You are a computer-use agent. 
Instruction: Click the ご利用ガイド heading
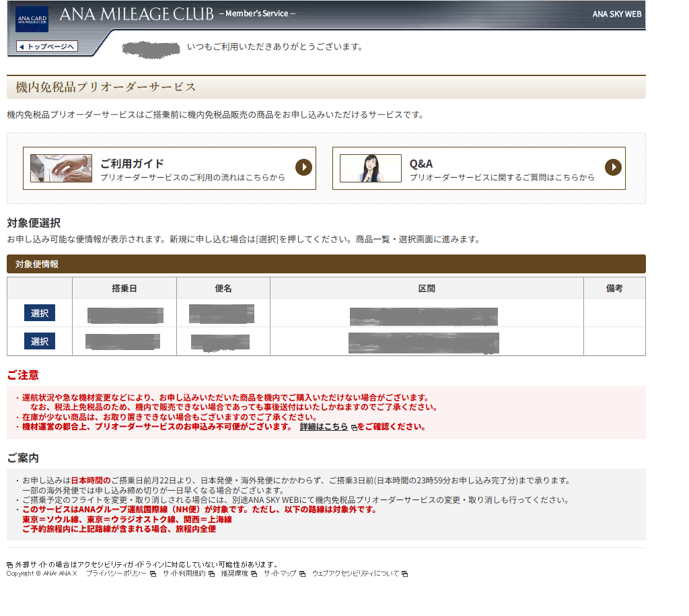(133, 164)
